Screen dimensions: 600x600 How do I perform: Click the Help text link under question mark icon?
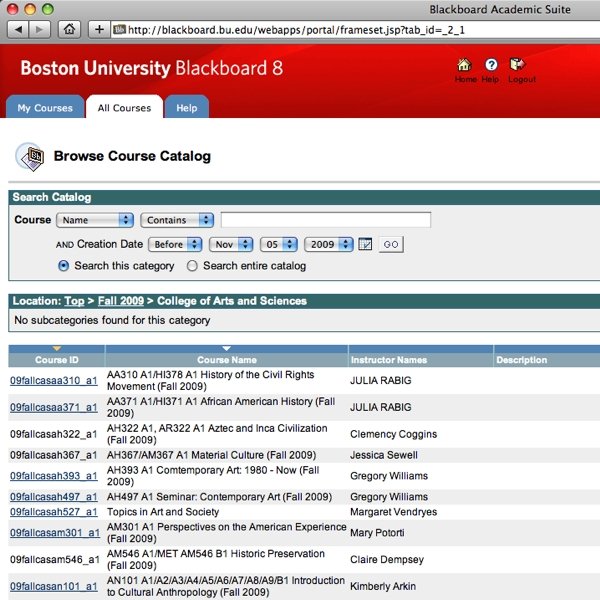point(490,79)
